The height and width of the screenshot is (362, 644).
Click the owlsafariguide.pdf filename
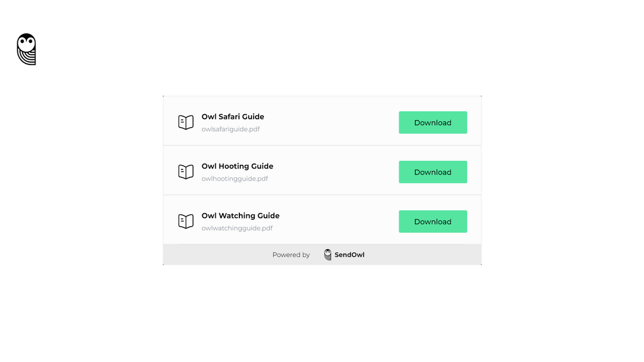[230, 129]
